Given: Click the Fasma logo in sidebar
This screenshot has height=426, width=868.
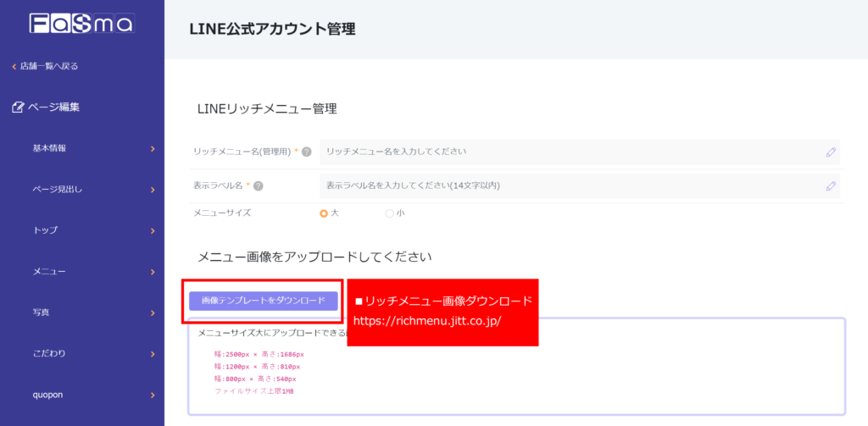Looking at the screenshot, I should tap(81, 23).
